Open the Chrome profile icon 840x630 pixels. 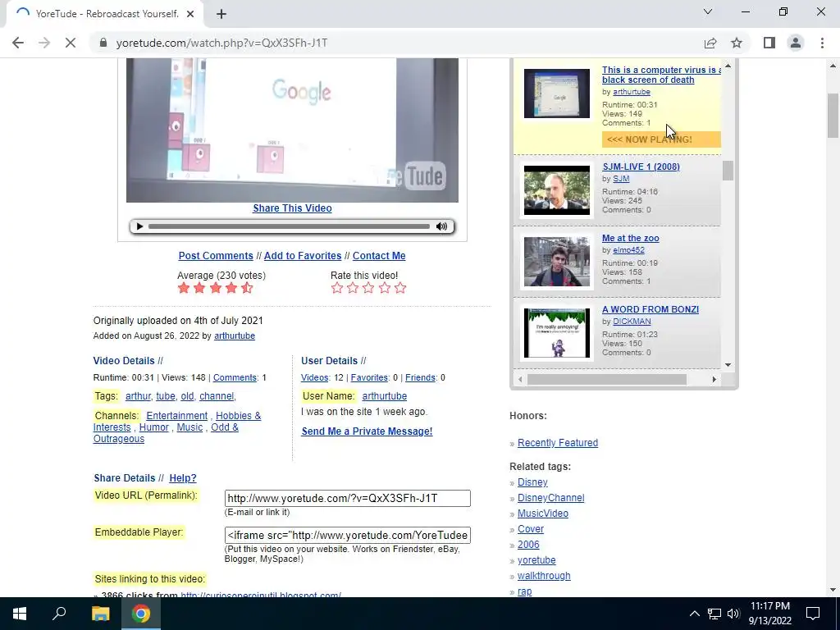tap(796, 43)
